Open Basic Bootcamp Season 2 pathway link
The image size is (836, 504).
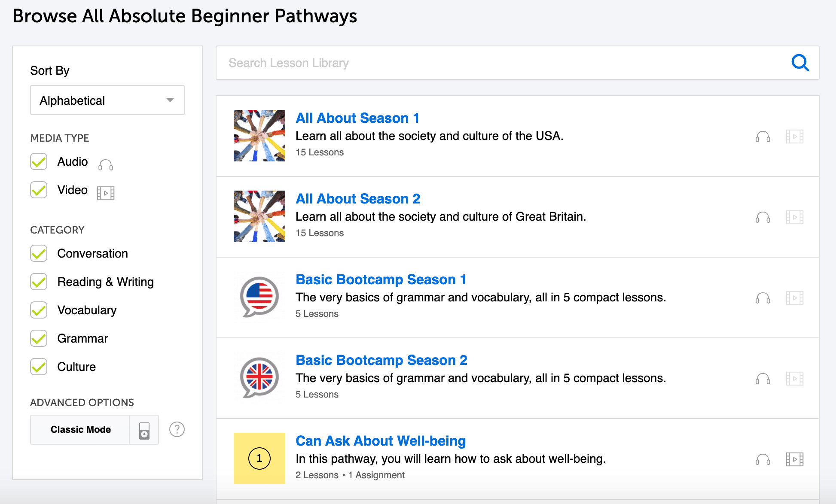click(381, 360)
